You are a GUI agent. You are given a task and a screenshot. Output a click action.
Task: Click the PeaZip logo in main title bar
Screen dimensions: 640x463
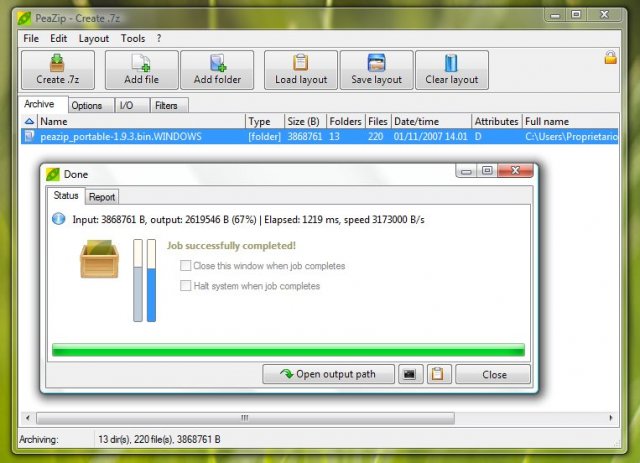click(24, 18)
